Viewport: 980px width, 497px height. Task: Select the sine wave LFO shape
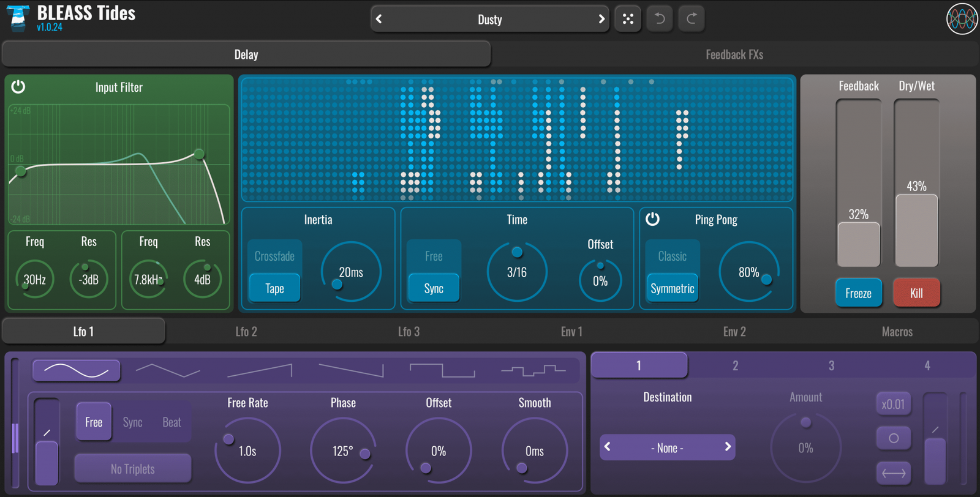coord(77,370)
